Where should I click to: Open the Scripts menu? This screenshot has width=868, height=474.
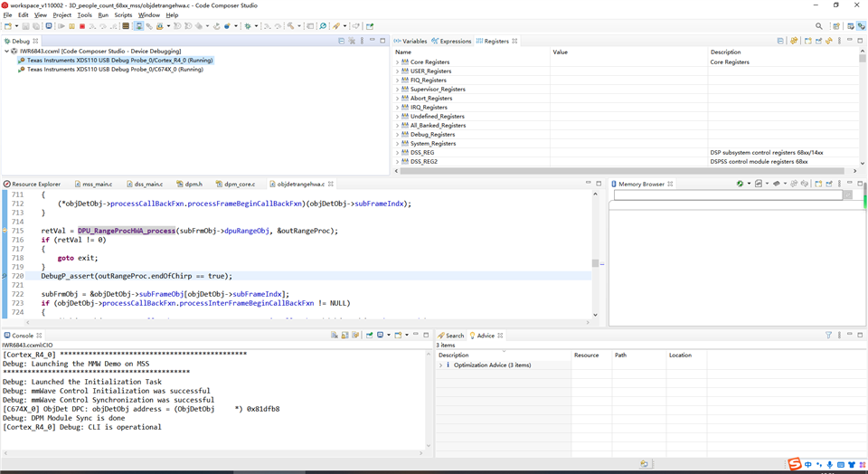[123, 15]
